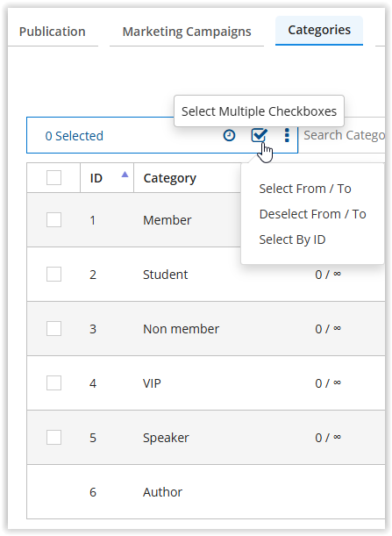The width and height of the screenshot is (392, 536).
Task: Tick the VIP row checkbox
Action: [x=54, y=382]
